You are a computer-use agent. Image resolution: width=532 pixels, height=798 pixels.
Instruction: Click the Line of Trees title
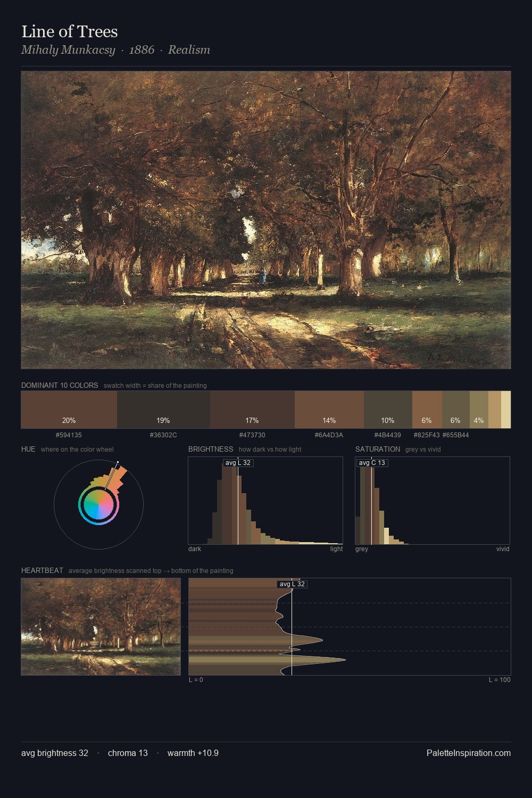click(70, 31)
